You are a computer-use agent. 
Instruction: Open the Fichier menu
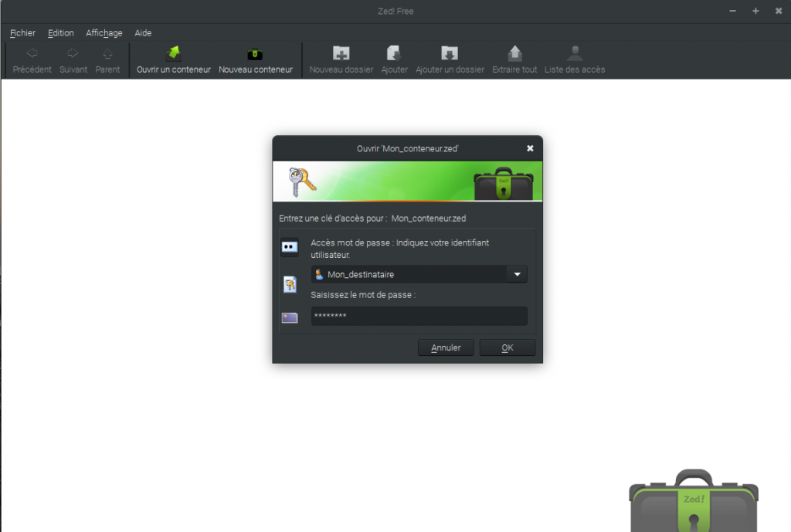point(22,32)
